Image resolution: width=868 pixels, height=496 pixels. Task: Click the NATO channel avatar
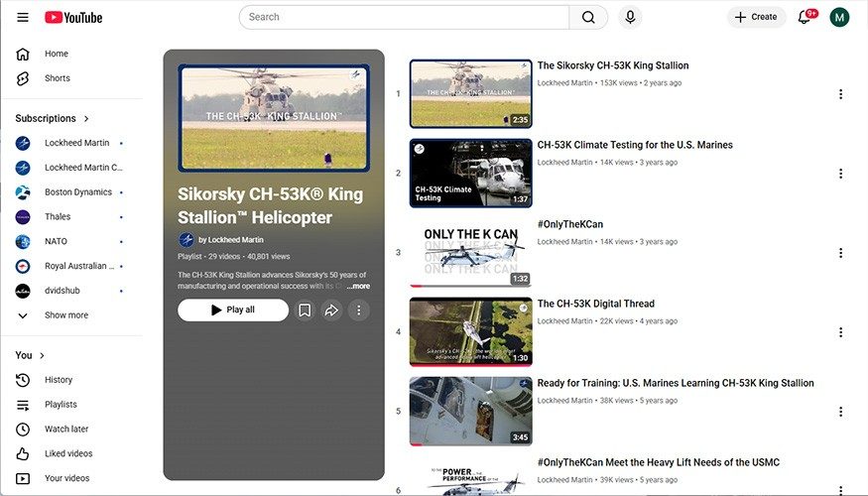click(x=23, y=241)
